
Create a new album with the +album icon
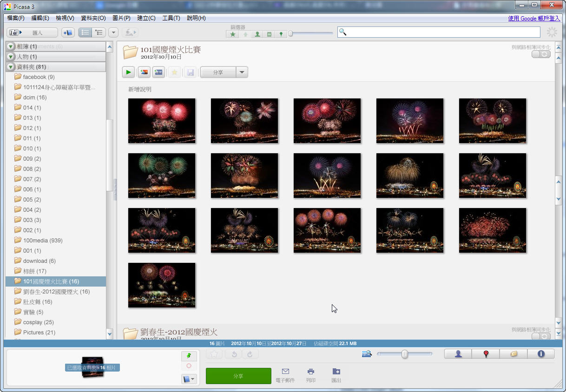pyautogui.click(x=68, y=33)
